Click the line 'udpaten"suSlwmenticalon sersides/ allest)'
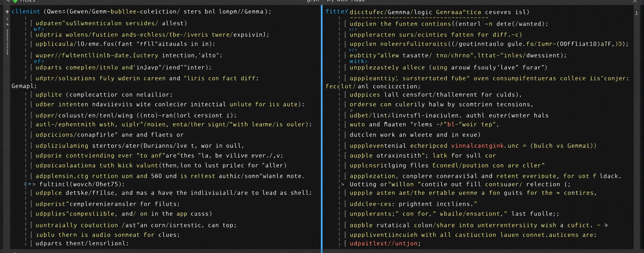The image size is (644, 253). (x=111, y=23)
